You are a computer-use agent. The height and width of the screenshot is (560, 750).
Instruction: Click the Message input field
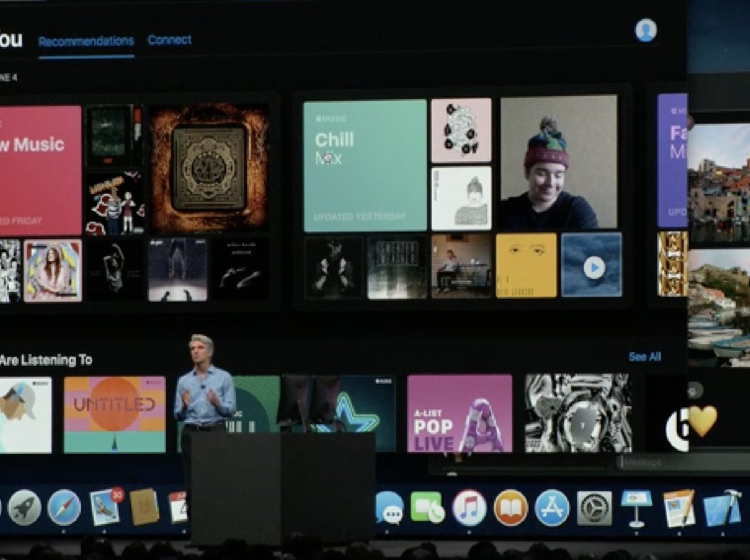click(683, 462)
